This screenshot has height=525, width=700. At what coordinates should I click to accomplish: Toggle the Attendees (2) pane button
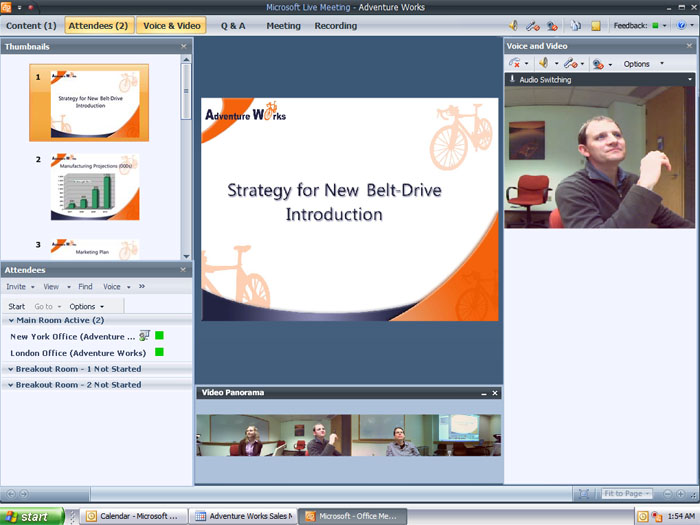pos(98,26)
